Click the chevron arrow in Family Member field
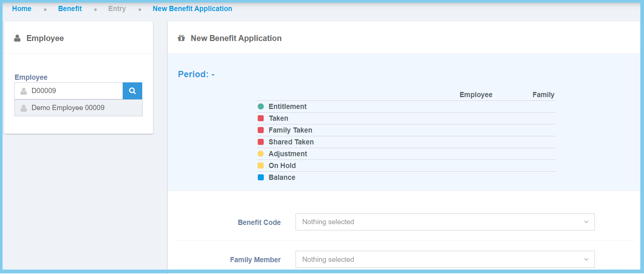Screen dimensions: 644x274 [586, 260]
